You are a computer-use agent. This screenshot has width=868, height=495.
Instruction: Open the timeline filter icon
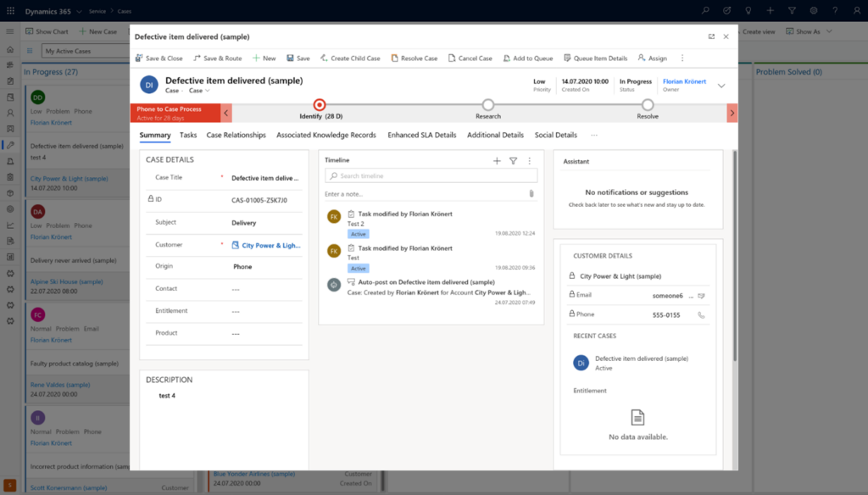pos(514,159)
